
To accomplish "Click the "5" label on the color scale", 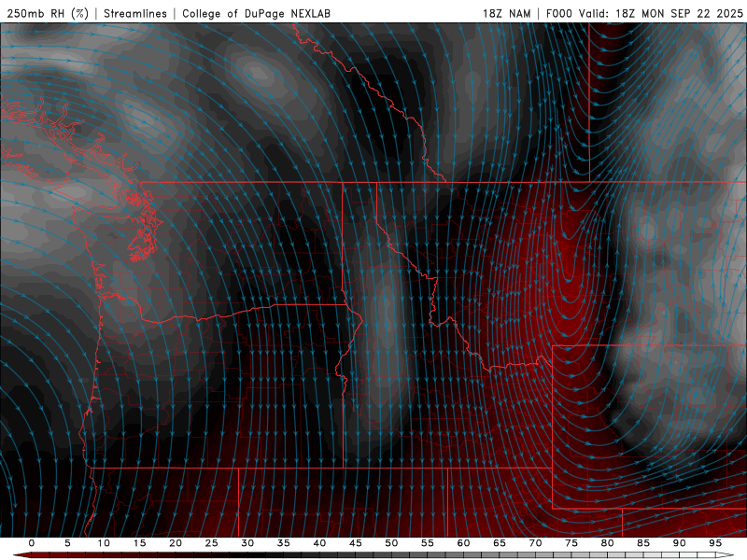I will pos(67,543).
